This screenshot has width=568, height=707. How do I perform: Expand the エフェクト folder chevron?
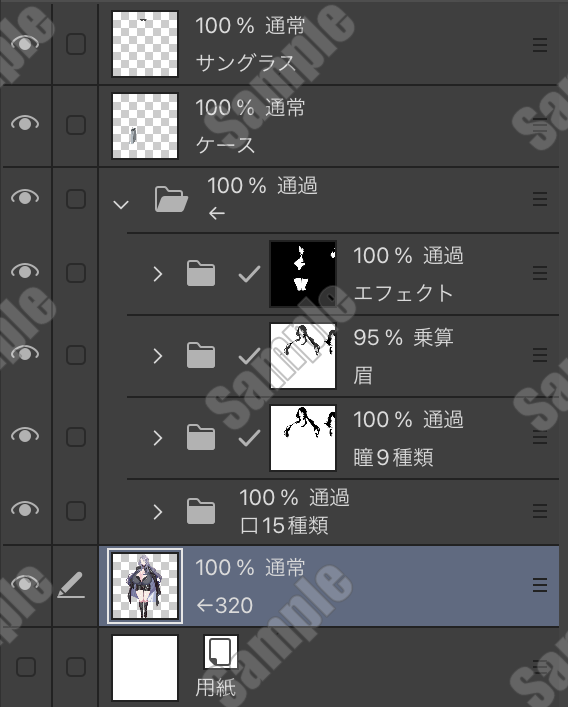pyautogui.click(x=157, y=274)
